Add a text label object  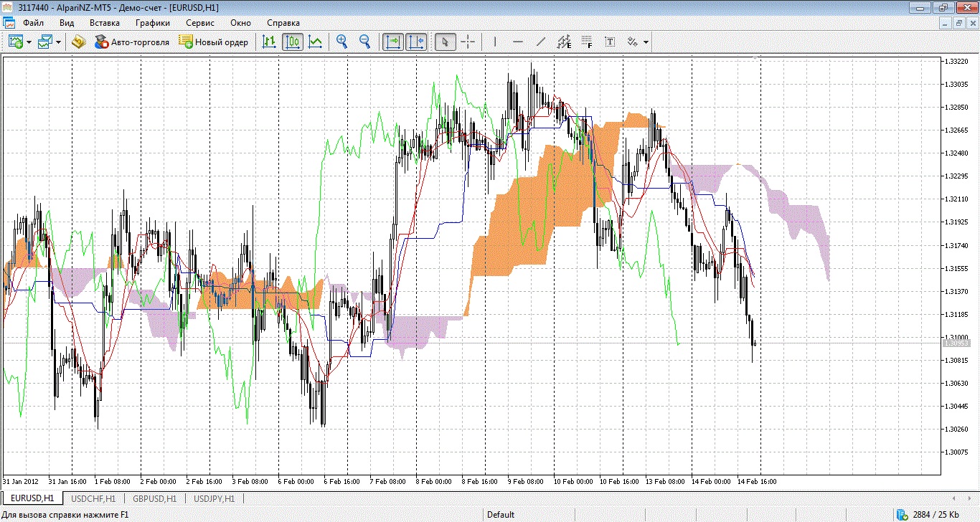pos(610,42)
